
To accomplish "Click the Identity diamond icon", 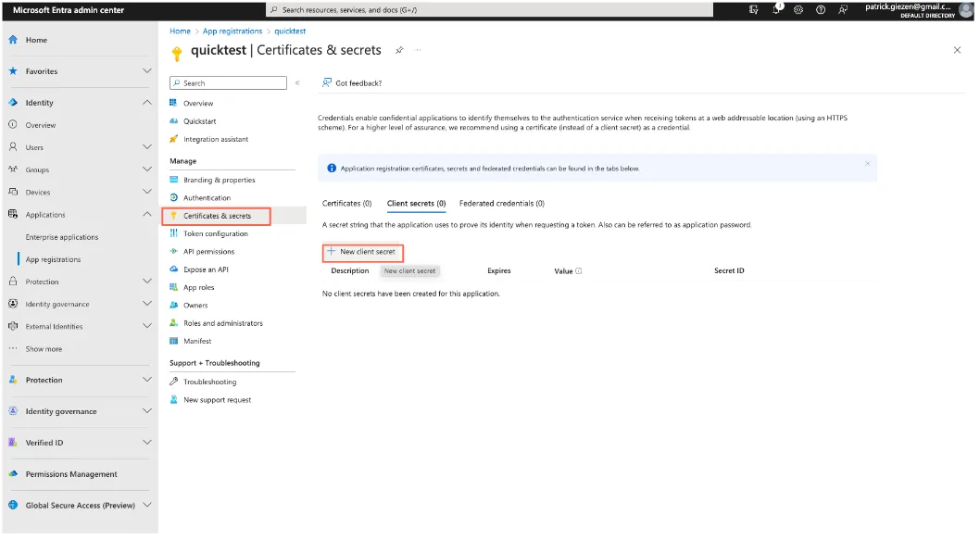I will click(13, 103).
